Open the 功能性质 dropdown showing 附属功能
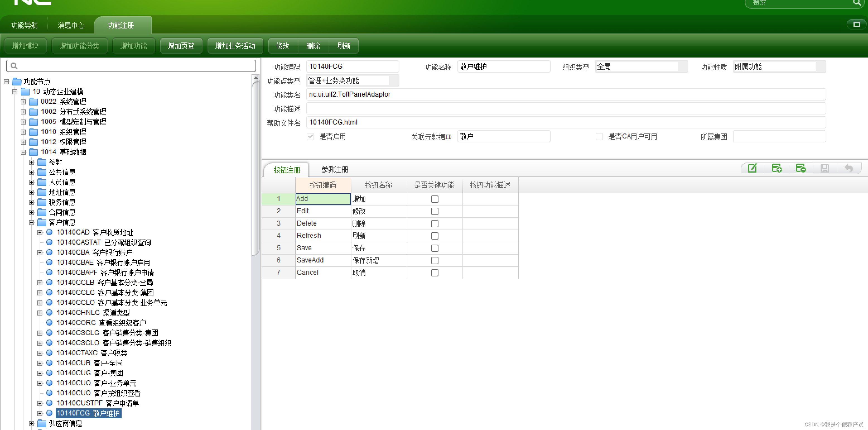Viewport: 868px width, 430px height. click(x=779, y=66)
